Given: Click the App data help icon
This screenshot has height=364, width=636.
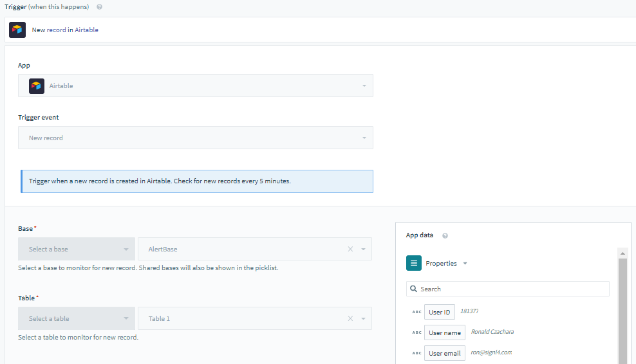Looking at the screenshot, I should click(x=445, y=235).
